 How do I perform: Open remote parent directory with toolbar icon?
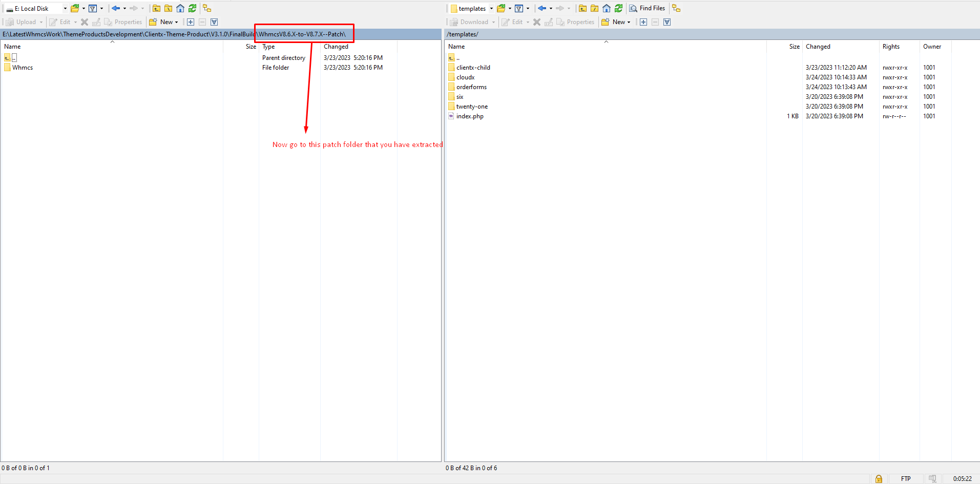tap(582, 8)
